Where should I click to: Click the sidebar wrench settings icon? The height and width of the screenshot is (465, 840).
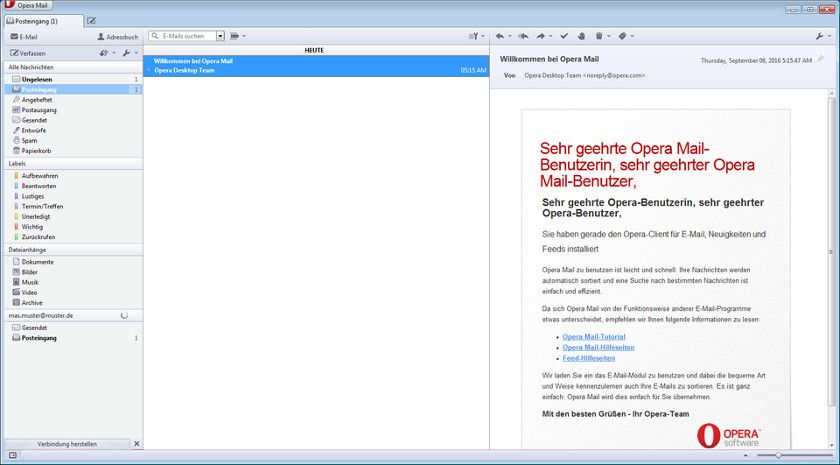click(126, 53)
